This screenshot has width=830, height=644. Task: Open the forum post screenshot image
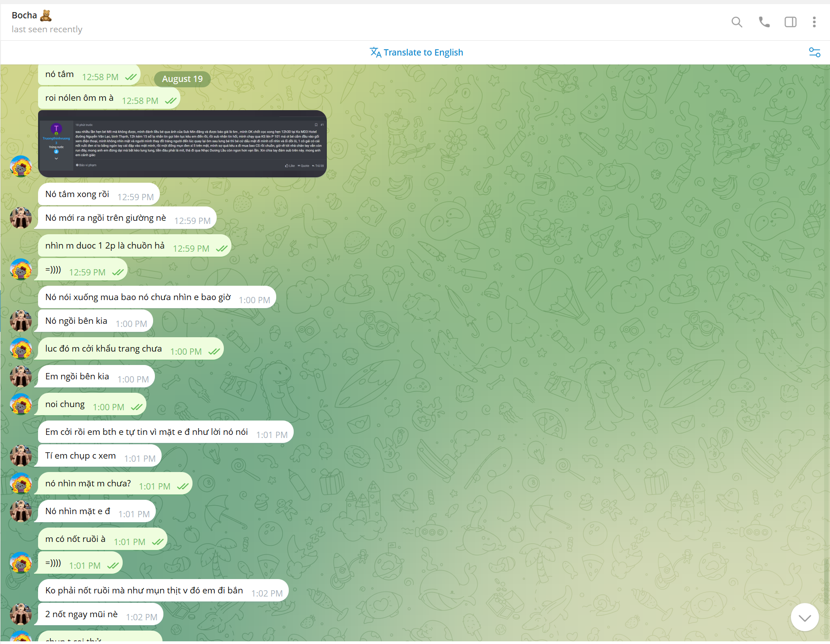[x=182, y=144]
